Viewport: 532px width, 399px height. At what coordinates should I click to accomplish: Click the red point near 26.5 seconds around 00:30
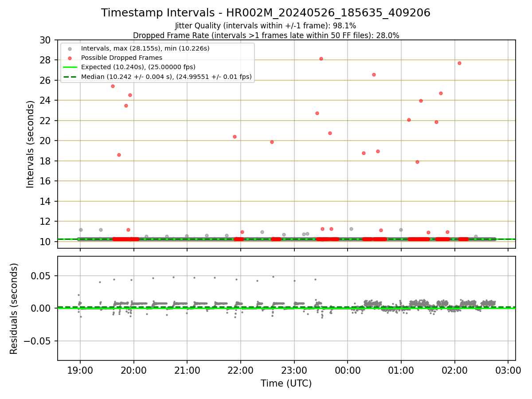pyautogui.click(x=374, y=74)
